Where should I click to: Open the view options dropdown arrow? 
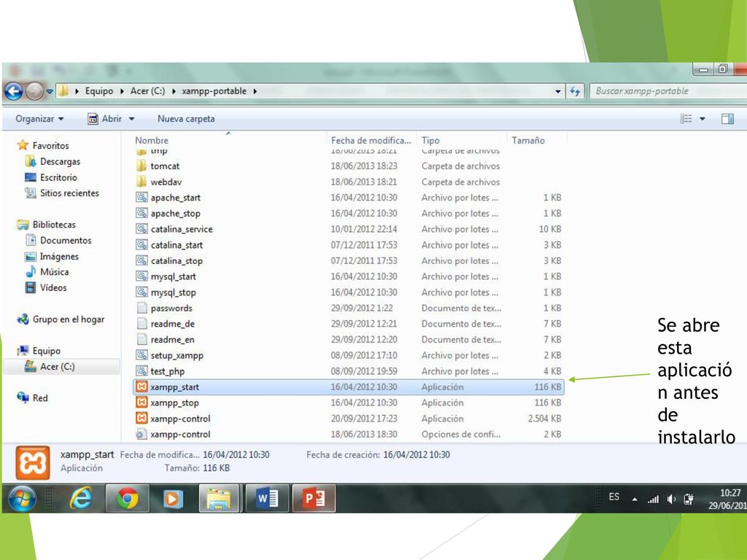click(x=703, y=119)
